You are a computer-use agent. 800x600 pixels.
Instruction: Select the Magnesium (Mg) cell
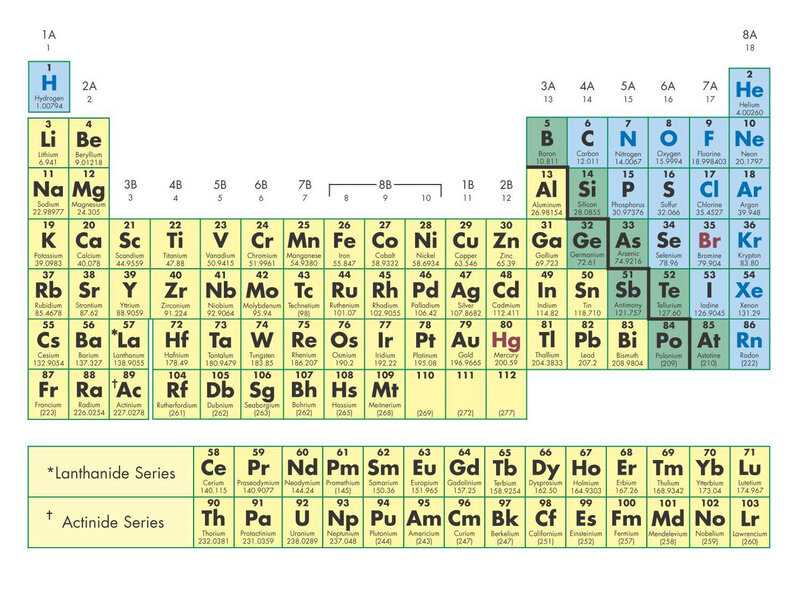pyautogui.click(x=89, y=193)
